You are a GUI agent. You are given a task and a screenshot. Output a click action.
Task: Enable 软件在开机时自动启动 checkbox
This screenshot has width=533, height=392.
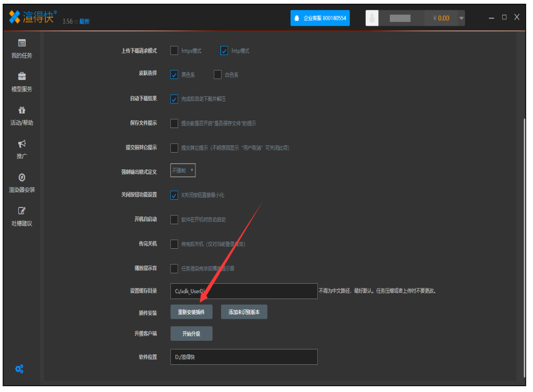click(175, 220)
